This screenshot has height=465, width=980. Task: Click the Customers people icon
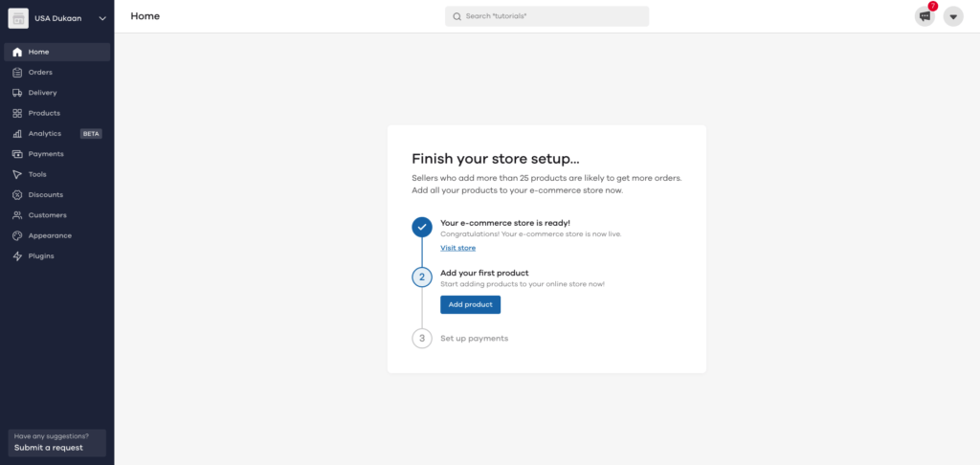(17, 215)
